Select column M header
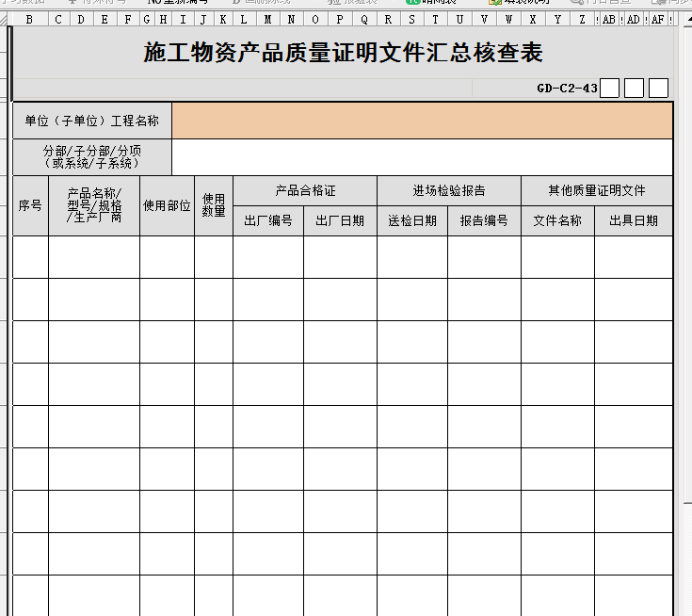The image size is (692, 616). coord(267,19)
